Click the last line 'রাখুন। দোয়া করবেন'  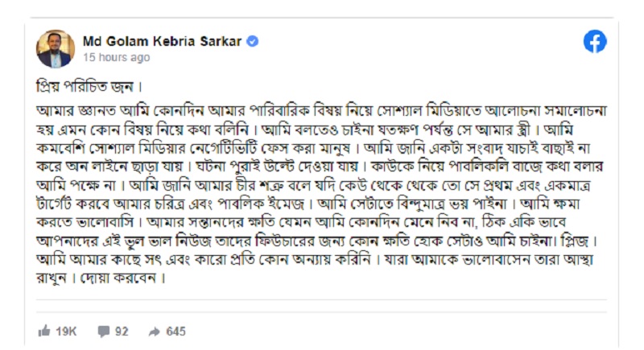click(x=101, y=278)
